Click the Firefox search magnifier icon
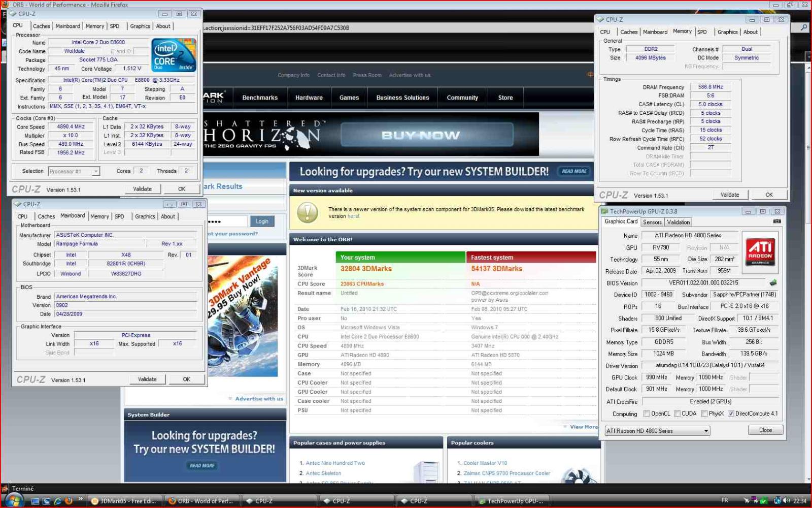Viewport: 812px width, 508px height. (x=804, y=27)
